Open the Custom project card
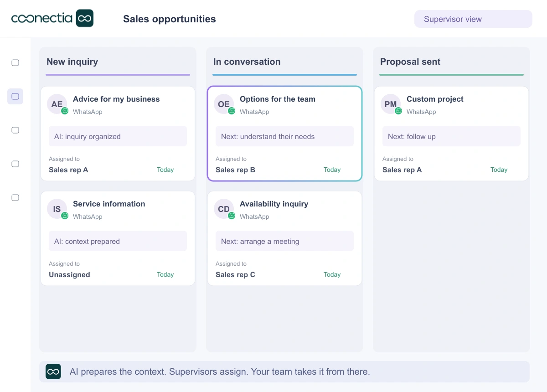Screen dimensions: 547x392 coord(451,134)
